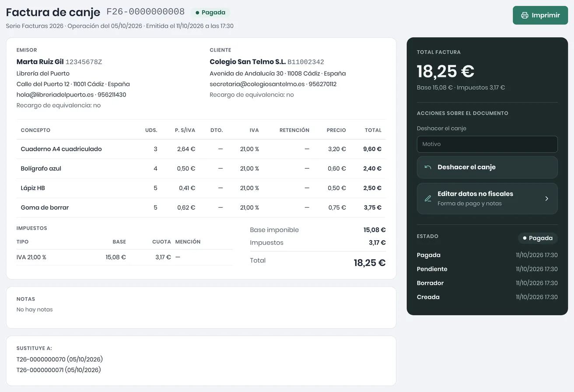
Task: Click the RETENCIÓN column header
Action: pyautogui.click(x=294, y=130)
